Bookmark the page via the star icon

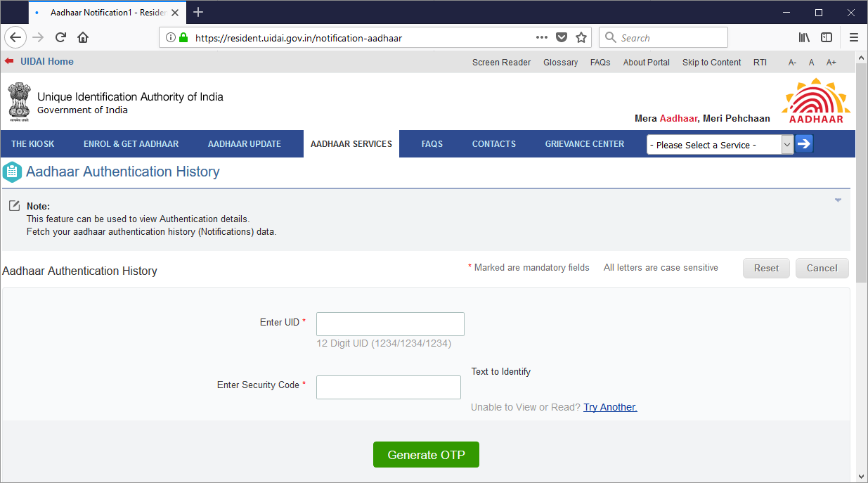[x=581, y=37]
